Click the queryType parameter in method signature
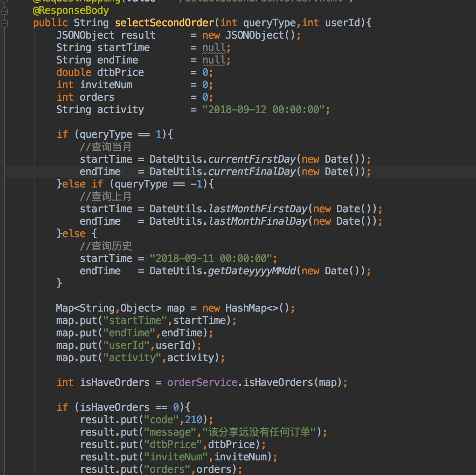Viewport: 476px width, 475px height. coord(269,23)
